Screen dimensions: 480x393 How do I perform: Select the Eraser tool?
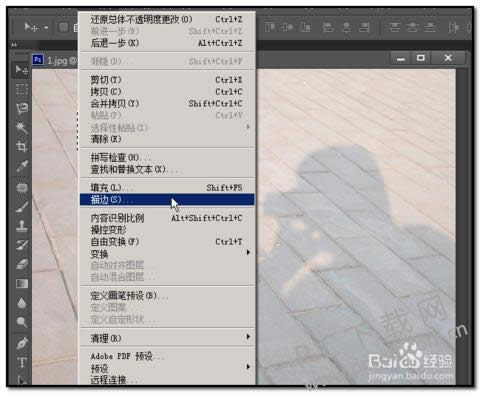tap(22, 264)
